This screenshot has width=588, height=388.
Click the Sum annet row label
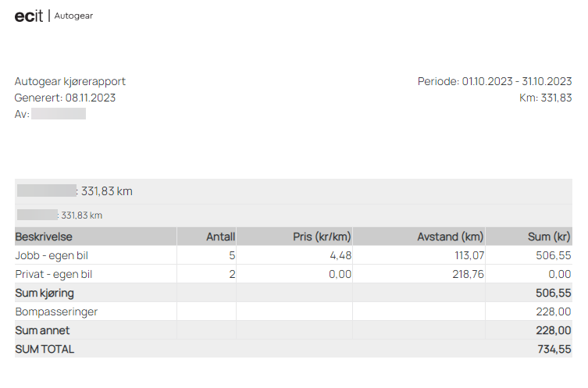[42, 331]
